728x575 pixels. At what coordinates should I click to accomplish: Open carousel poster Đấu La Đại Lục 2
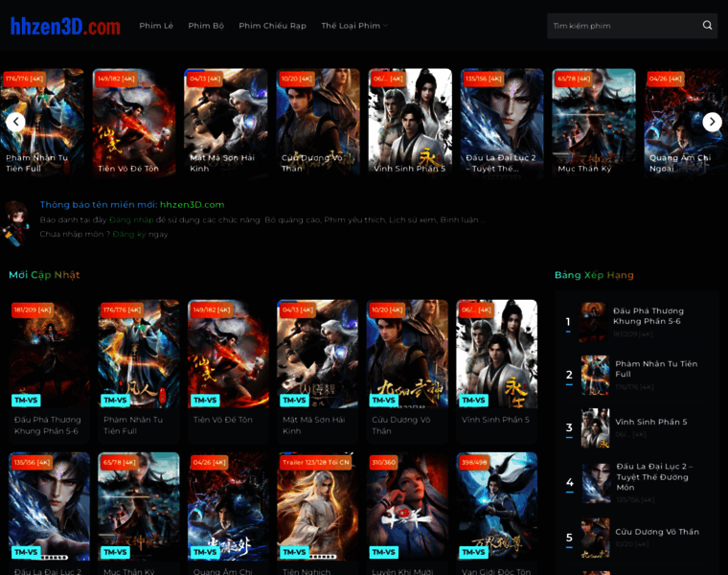(502, 122)
